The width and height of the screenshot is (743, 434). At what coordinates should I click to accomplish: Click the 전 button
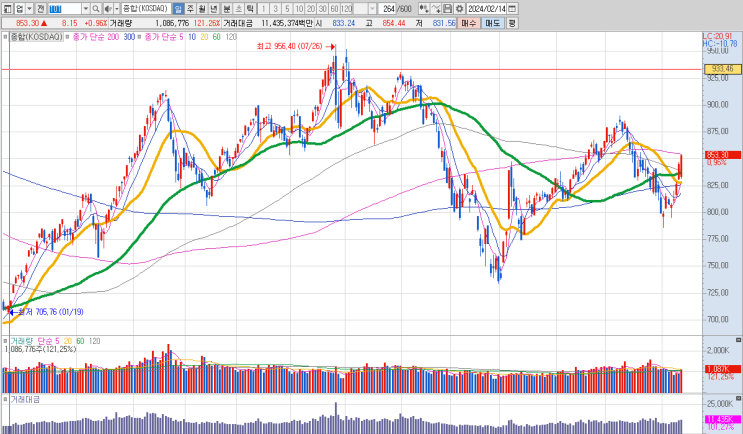[x=41, y=9]
